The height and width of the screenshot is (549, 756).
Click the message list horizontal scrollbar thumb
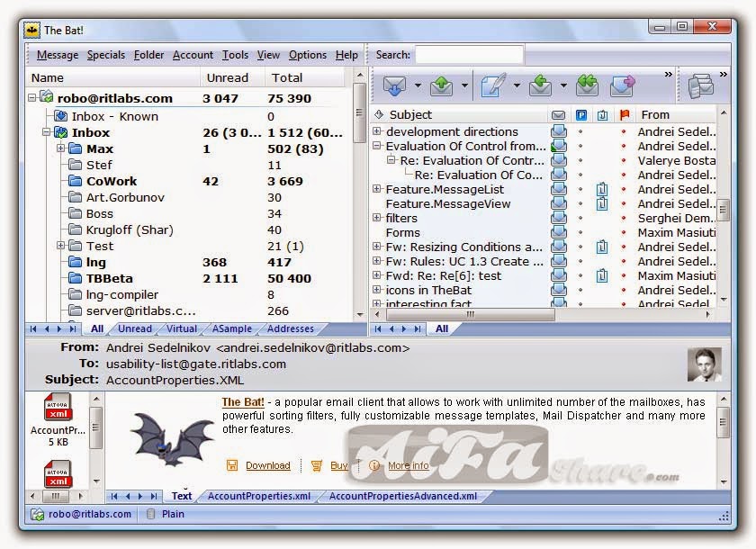[471, 315]
